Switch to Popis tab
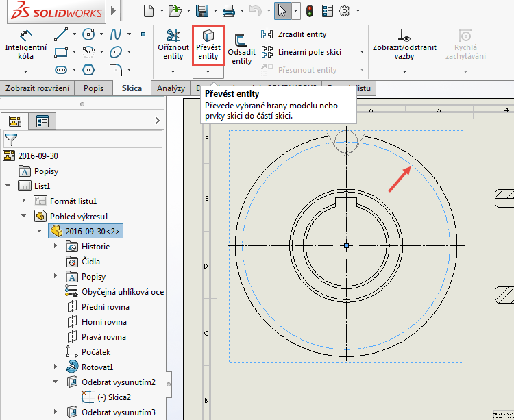514x420 pixels. [93, 88]
